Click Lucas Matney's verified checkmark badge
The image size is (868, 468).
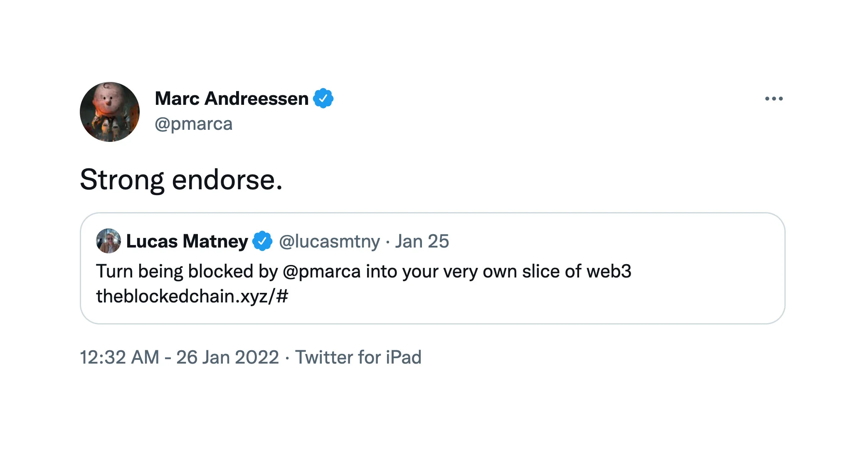[x=262, y=241]
